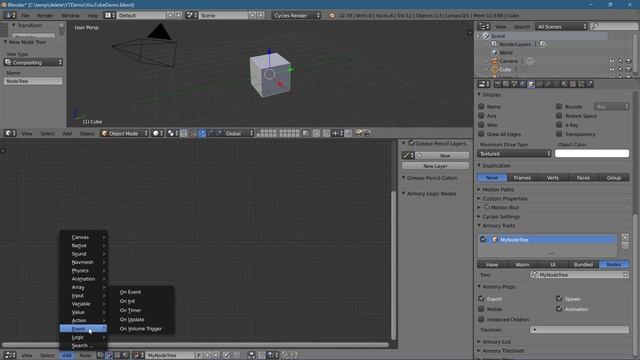The height and width of the screenshot is (360, 640).
Task: Hide the Cube in the outliner
Action: (612, 69)
